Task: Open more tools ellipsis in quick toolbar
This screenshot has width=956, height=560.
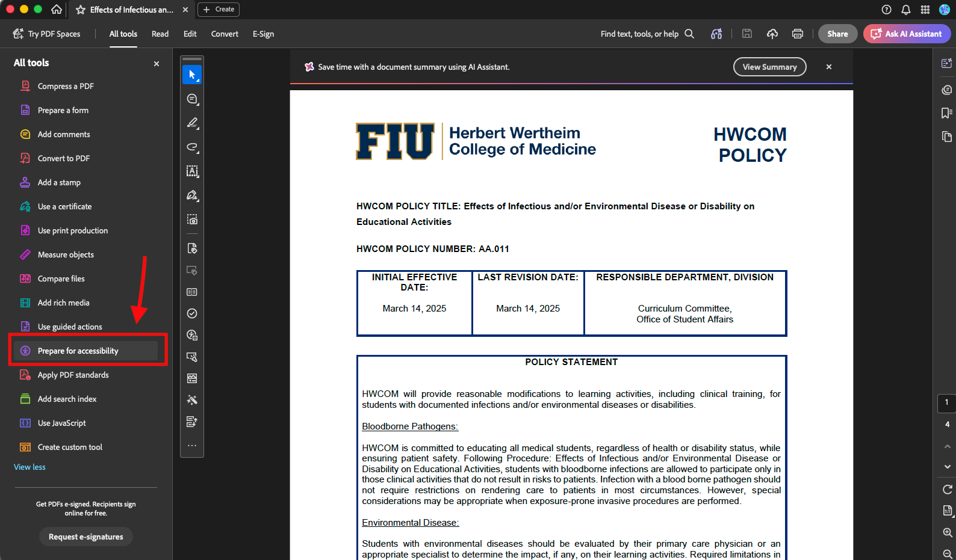Action: click(x=192, y=446)
